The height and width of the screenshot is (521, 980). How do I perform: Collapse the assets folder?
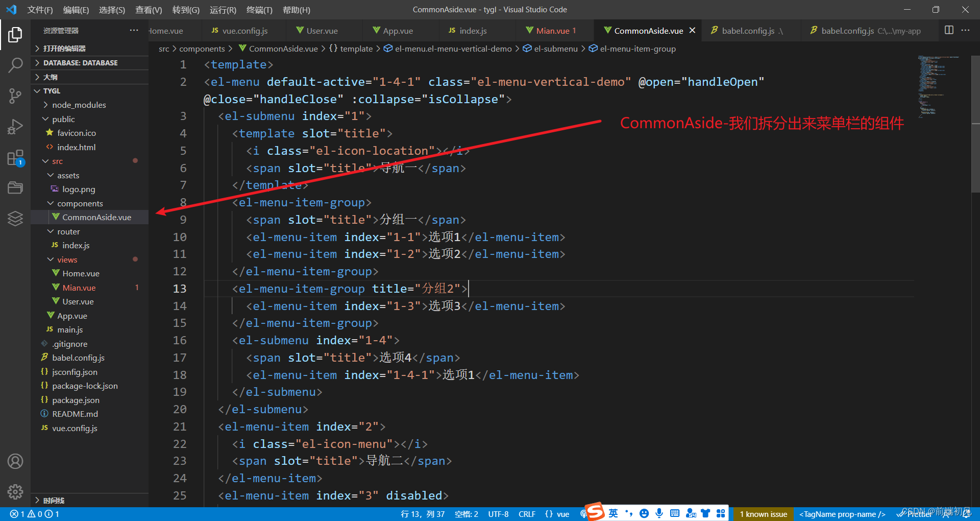[x=90, y=175]
